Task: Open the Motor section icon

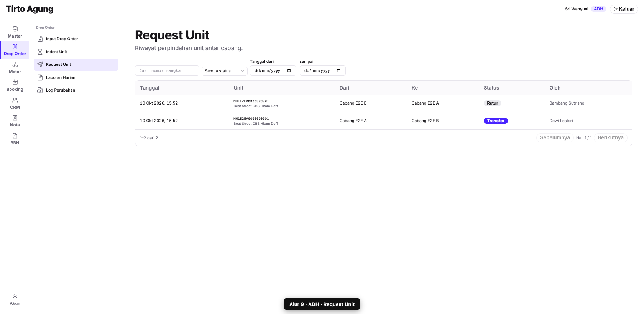Action: click(15, 65)
